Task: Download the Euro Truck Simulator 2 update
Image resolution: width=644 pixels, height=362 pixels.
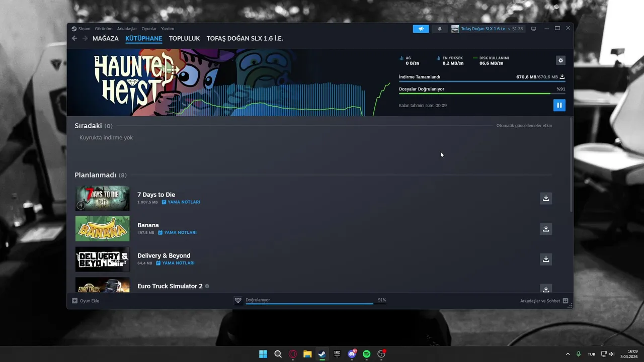Action: pos(545,289)
